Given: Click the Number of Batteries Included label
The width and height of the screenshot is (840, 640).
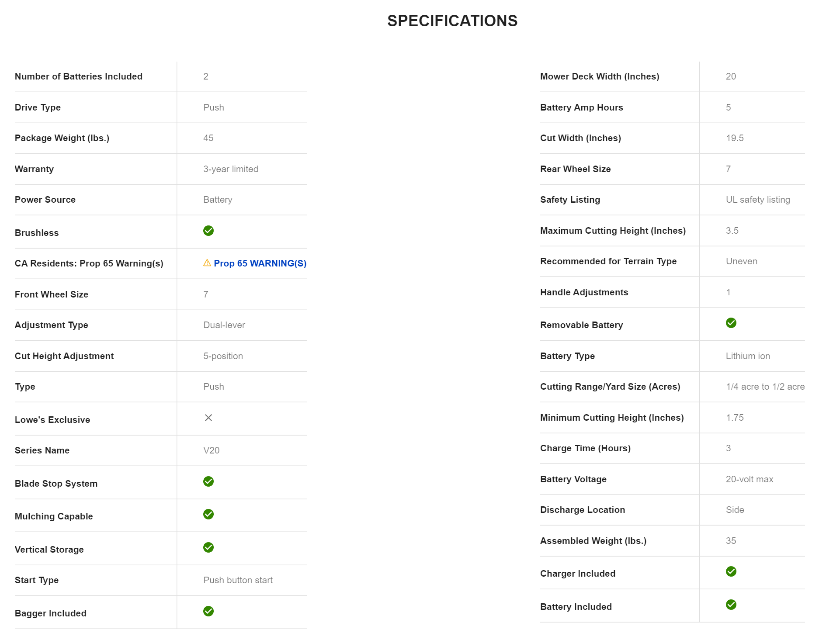Looking at the screenshot, I should click(x=79, y=76).
